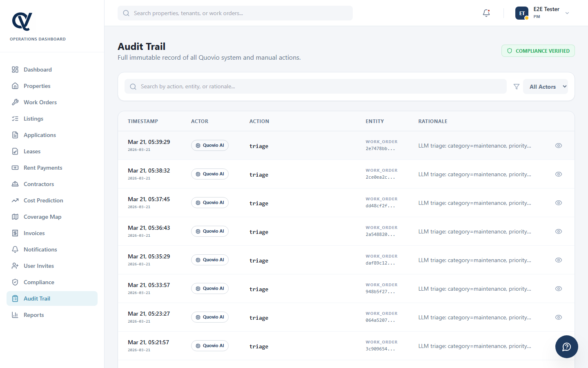This screenshot has height=368, width=588.
Task: Switch to the Compliance section
Action: pyautogui.click(x=39, y=282)
